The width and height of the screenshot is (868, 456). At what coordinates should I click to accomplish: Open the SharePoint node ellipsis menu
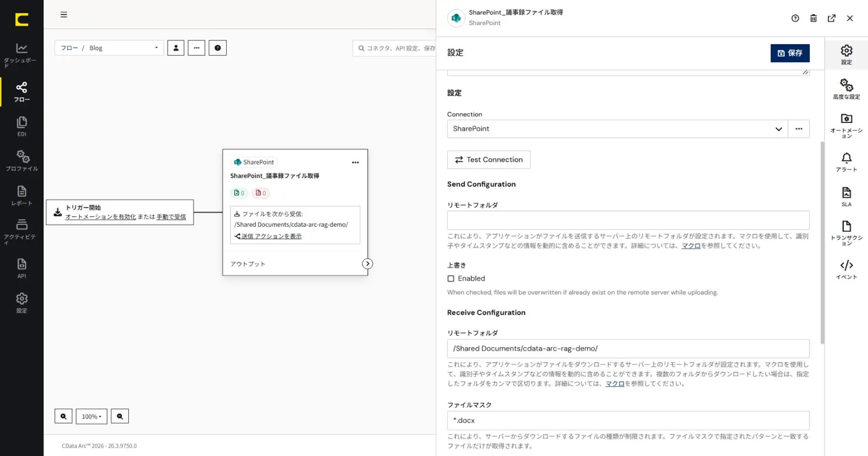[355, 162]
